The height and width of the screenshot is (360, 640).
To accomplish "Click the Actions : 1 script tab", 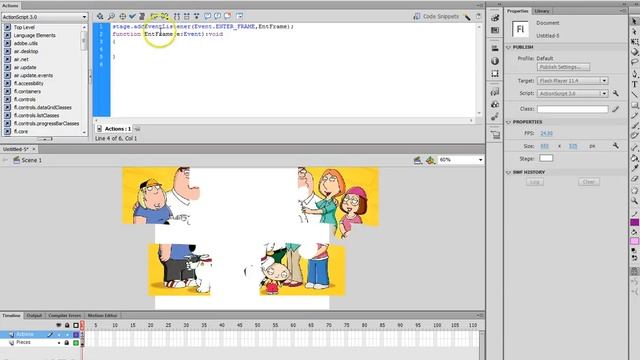I will tap(115, 129).
